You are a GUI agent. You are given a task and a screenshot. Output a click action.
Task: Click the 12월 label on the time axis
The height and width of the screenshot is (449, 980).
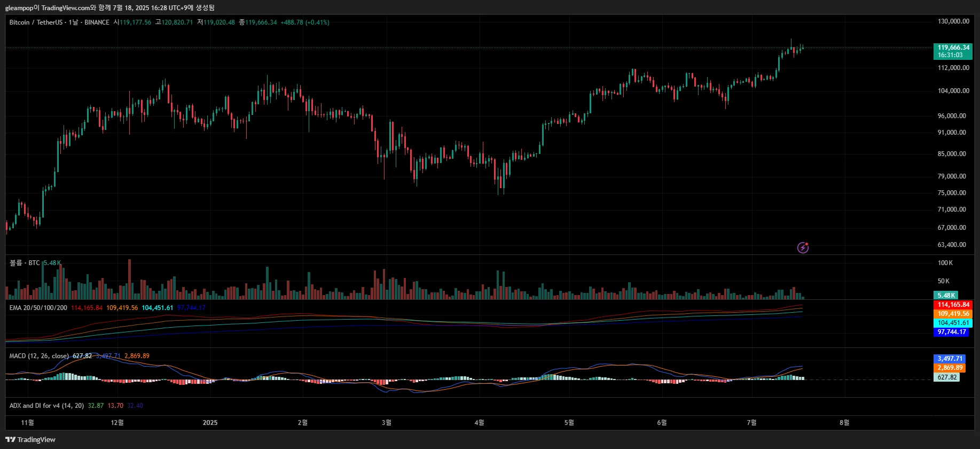click(117, 423)
